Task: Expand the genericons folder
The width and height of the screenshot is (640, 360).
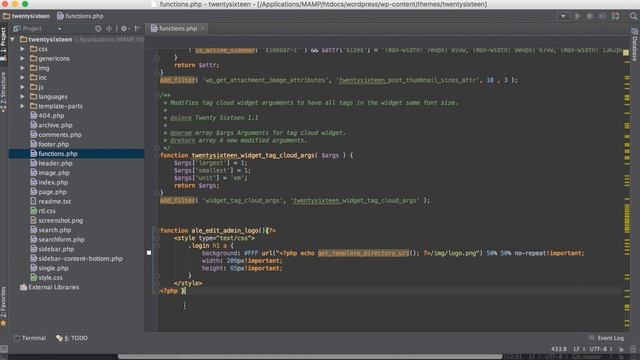Action: click(x=22, y=58)
